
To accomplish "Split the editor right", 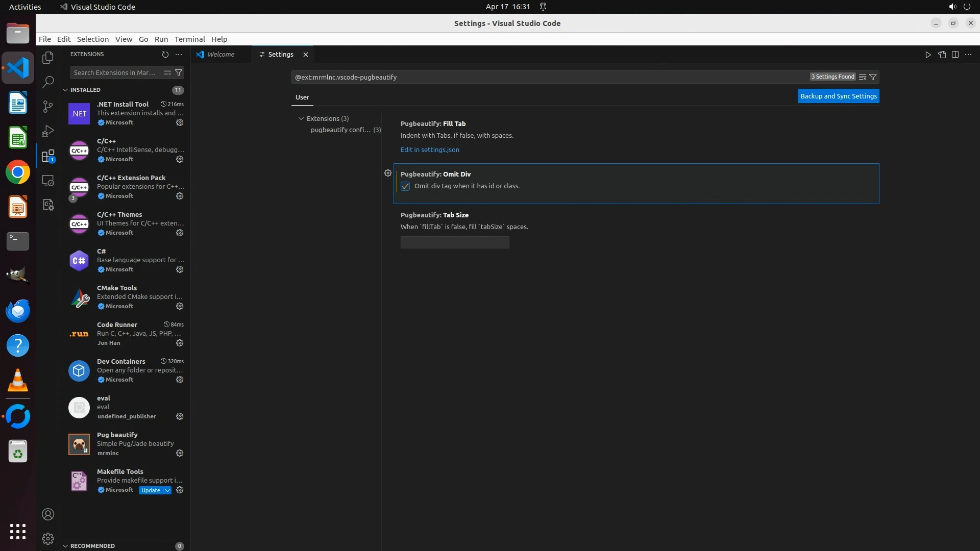I will click(x=955, y=55).
